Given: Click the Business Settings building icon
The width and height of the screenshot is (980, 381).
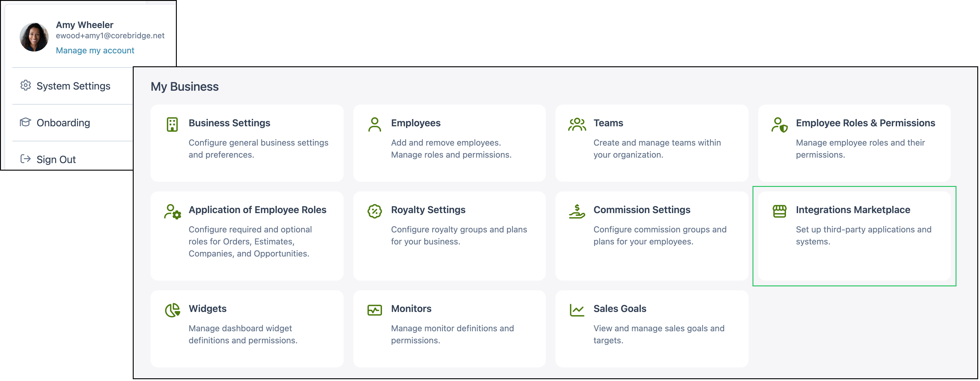Looking at the screenshot, I should click(172, 124).
